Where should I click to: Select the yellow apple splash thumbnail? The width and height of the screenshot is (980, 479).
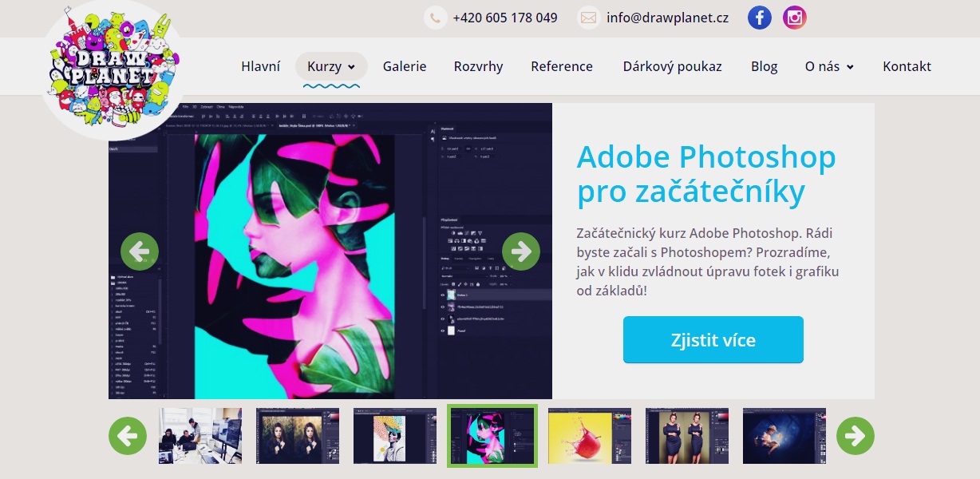coord(590,436)
